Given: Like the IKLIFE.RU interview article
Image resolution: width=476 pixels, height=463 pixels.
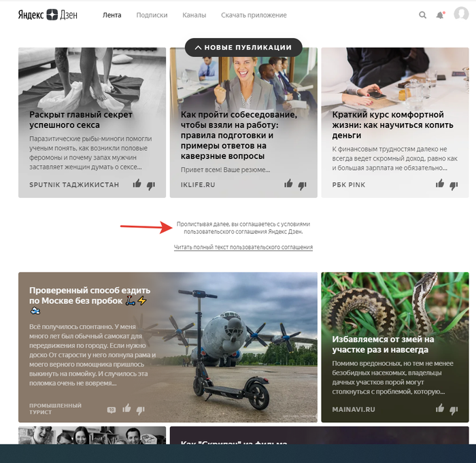Looking at the screenshot, I should click(x=288, y=184).
